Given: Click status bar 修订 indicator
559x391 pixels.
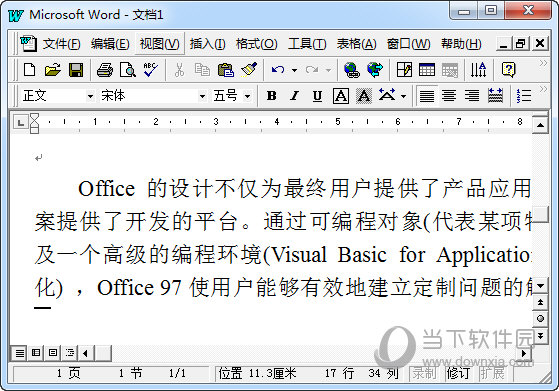Looking at the screenshot, I should click(457, 373).
